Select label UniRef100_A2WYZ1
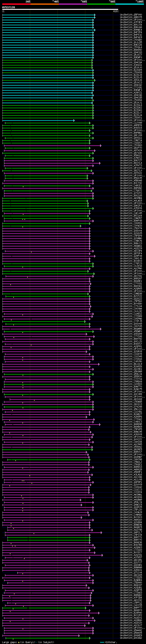 pos(131,93)
